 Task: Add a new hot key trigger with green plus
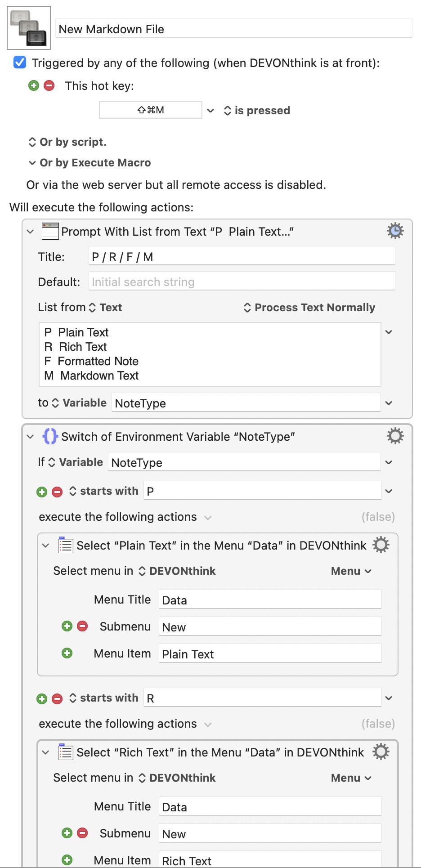point(34,85)
